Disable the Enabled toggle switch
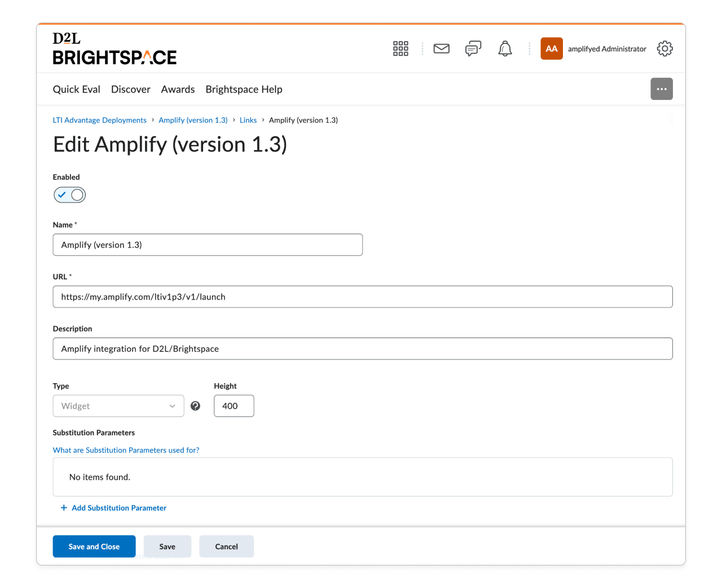 [69, 195]
